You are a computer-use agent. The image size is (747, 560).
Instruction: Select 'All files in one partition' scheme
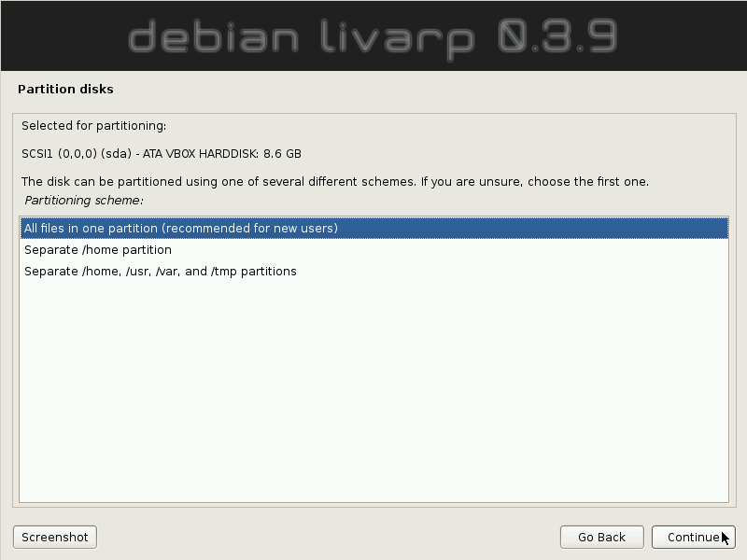[374, 228]
